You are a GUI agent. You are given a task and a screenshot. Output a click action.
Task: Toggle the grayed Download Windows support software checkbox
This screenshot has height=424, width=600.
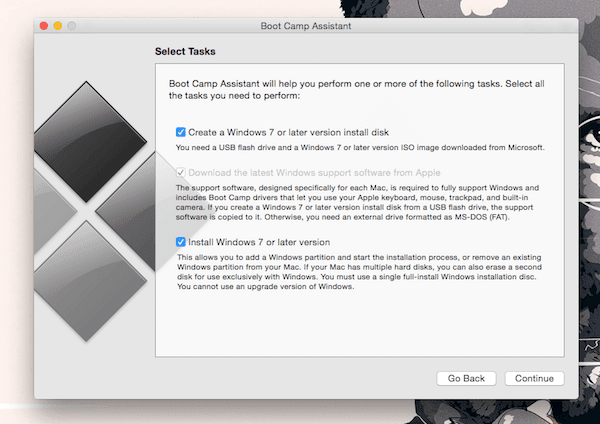tap(181, 173)
